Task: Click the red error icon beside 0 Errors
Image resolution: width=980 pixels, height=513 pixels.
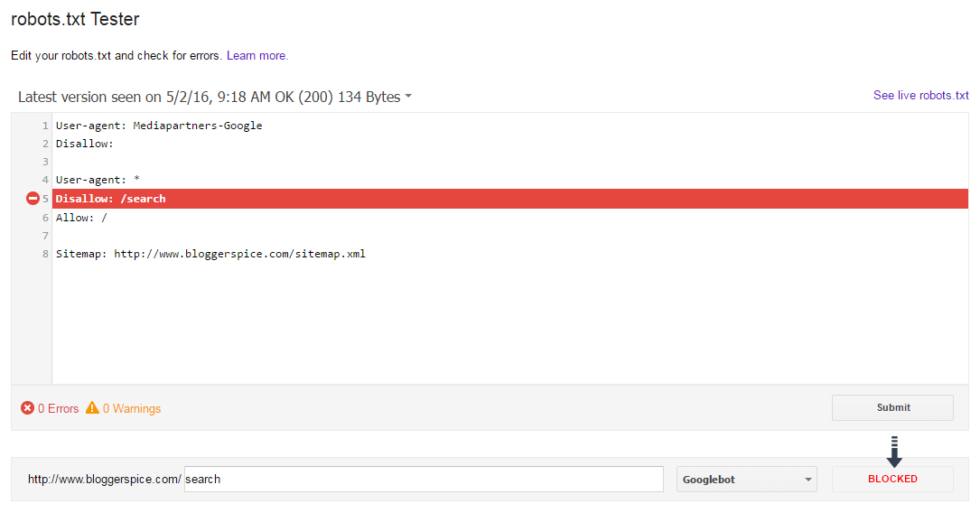Action: 27,408
